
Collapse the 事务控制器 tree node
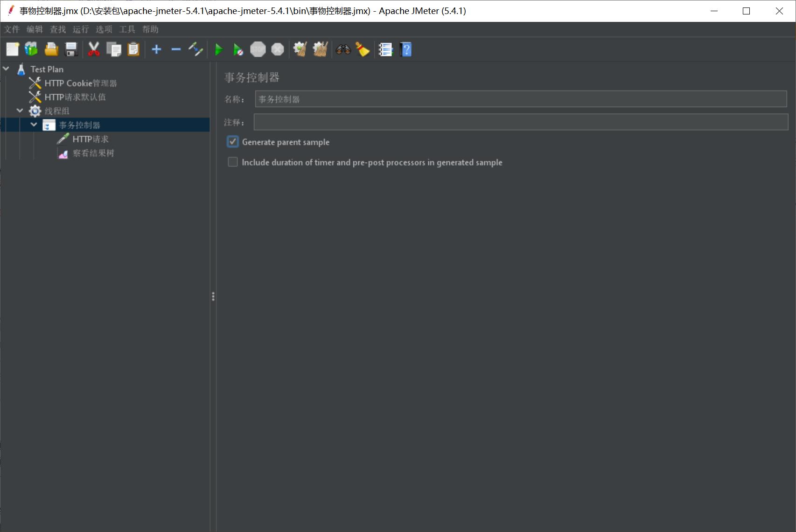pos(34,124)
